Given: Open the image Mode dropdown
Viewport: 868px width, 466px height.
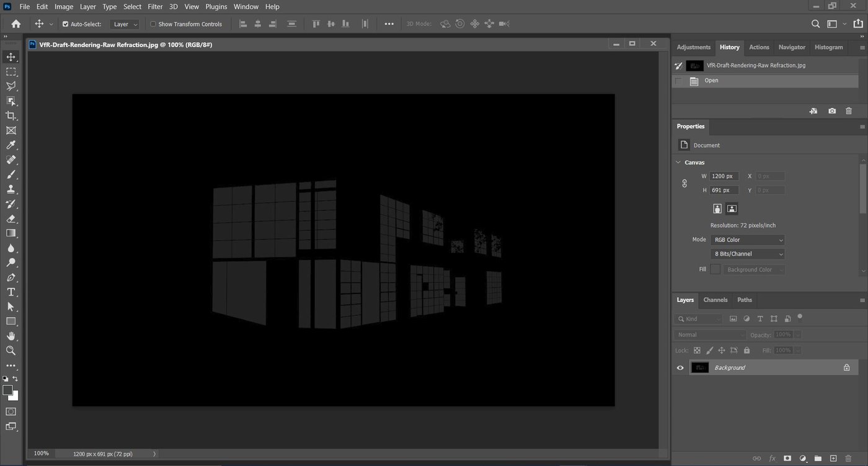Looking at the screenshot, I should 748,240.
